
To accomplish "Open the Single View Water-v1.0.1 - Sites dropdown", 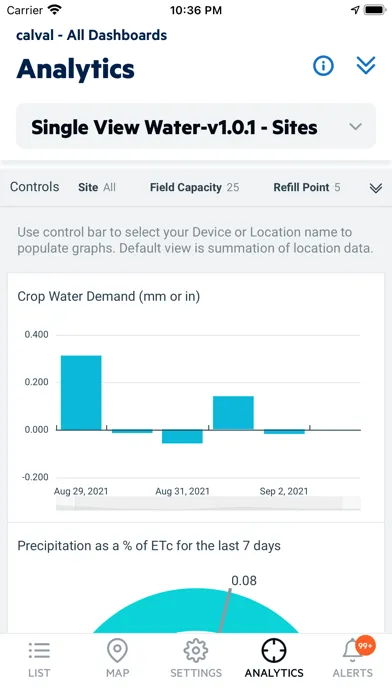I will [196, 127].
